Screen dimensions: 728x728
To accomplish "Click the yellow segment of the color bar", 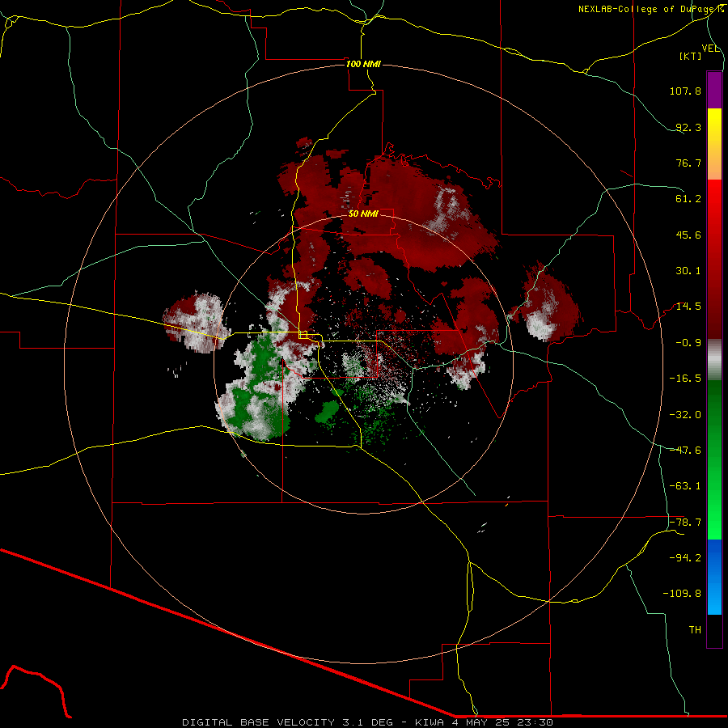I will coord(714,144).
